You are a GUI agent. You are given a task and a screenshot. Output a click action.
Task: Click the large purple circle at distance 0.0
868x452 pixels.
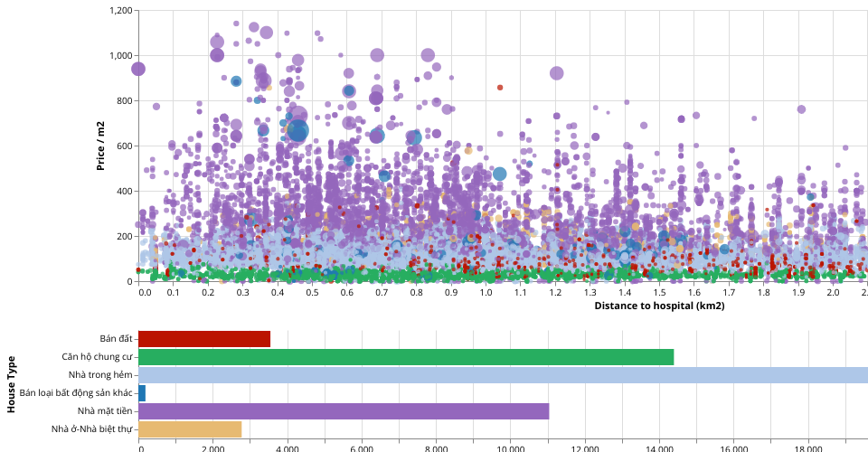[138, 69]
